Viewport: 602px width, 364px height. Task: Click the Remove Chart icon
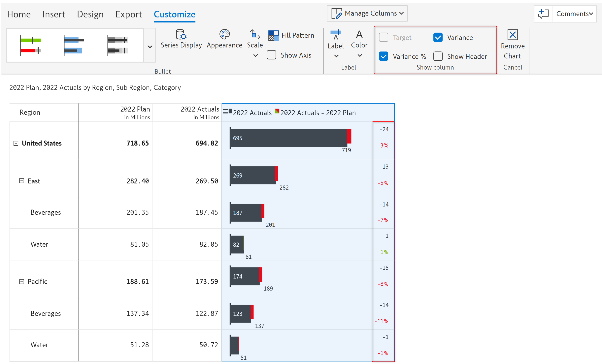(512, 35)
